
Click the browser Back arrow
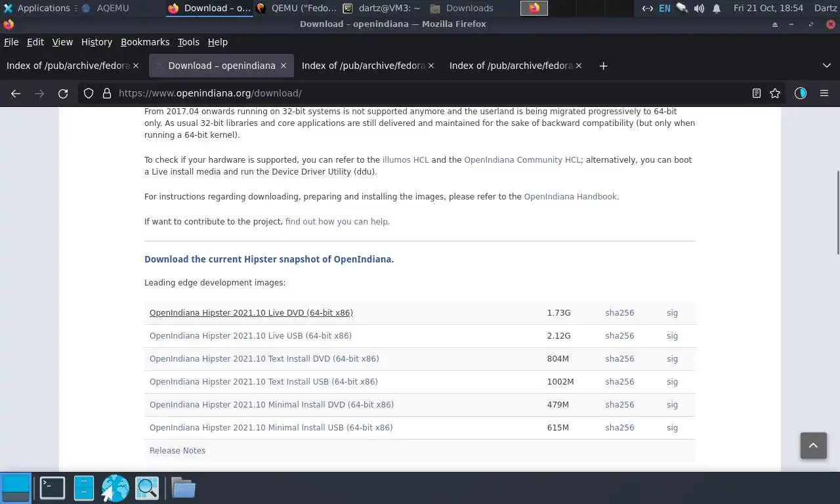pos(16,93)
